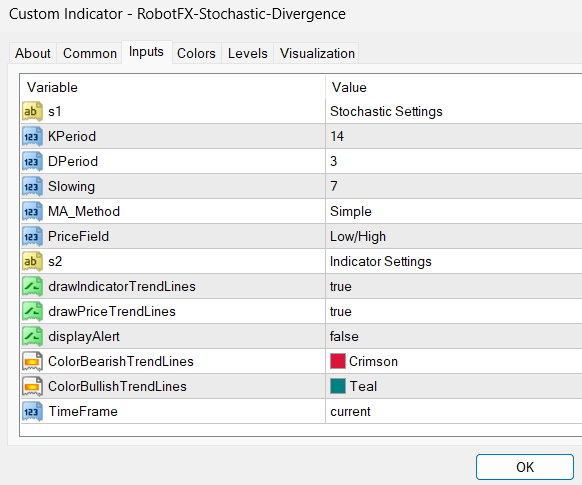Image resolution: width=582 pixels, height=485 pixels.
Task: Click the boolean icon for drawPriceTrendLines
Action: click(32, 311)
